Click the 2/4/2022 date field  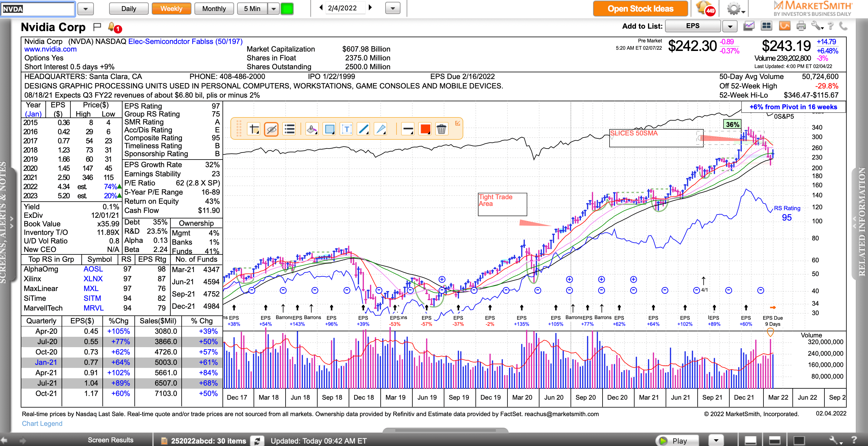tap(345, 8)
